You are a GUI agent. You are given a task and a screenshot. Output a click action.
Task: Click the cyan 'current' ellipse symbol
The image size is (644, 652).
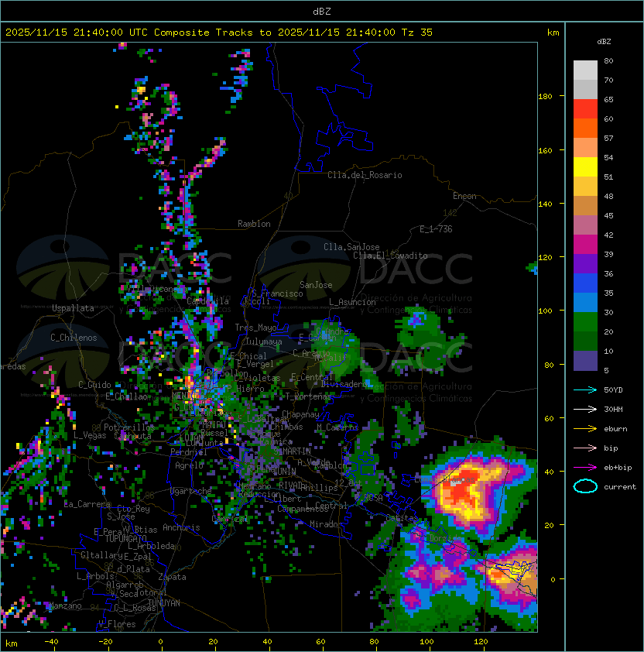coord(585,486)
